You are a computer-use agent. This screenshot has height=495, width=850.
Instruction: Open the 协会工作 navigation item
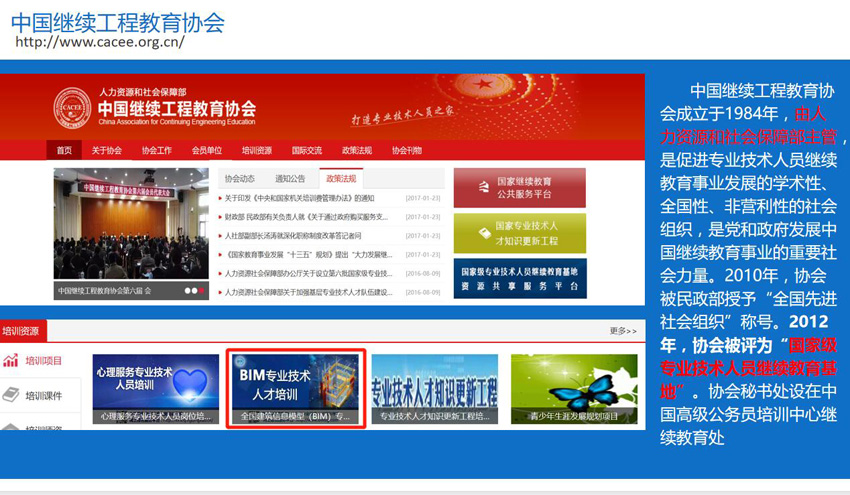[x=157, y=150]
